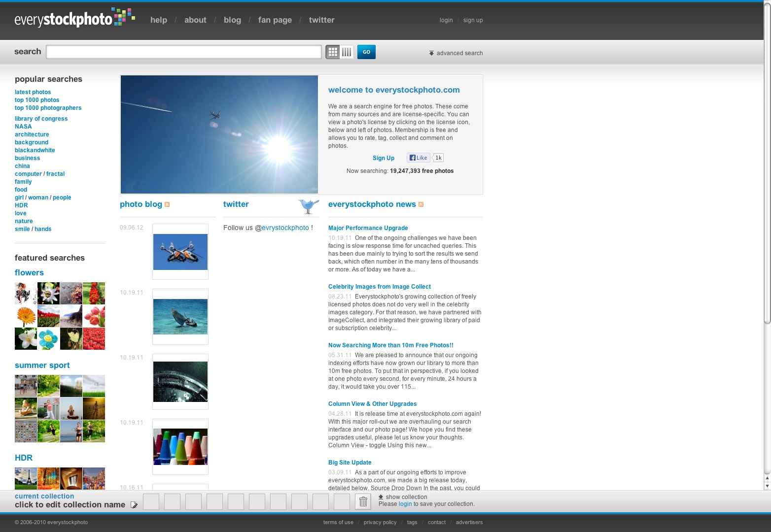Viewport: 771px width, 532px height.
Task: Click the photo blog RSS feed icon
Action: pos(167,204)
